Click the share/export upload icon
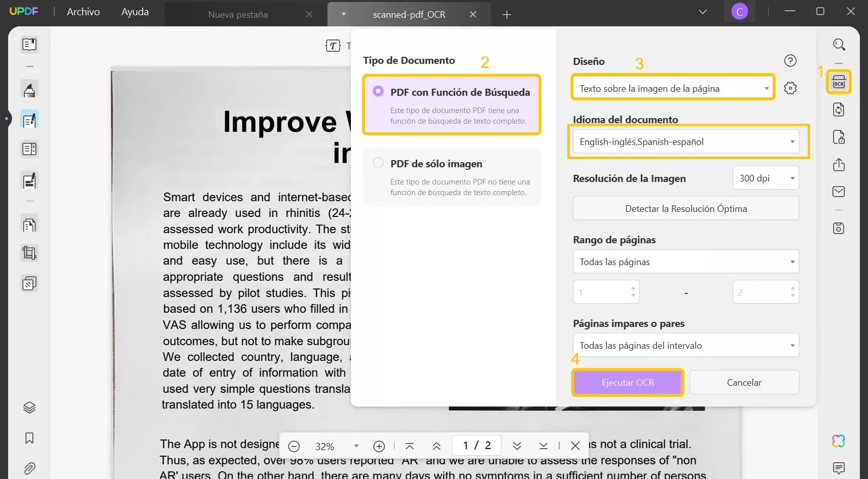Screen dimensions: 868x479 click(839, 164)
